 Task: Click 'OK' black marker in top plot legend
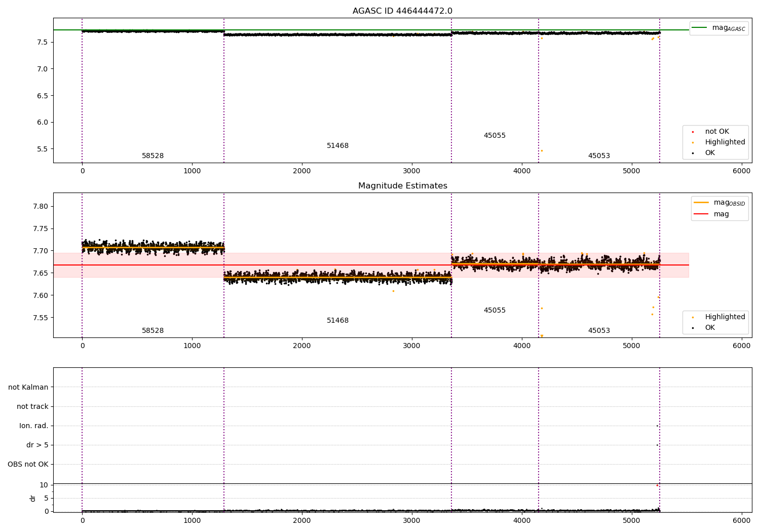(693, 153)
